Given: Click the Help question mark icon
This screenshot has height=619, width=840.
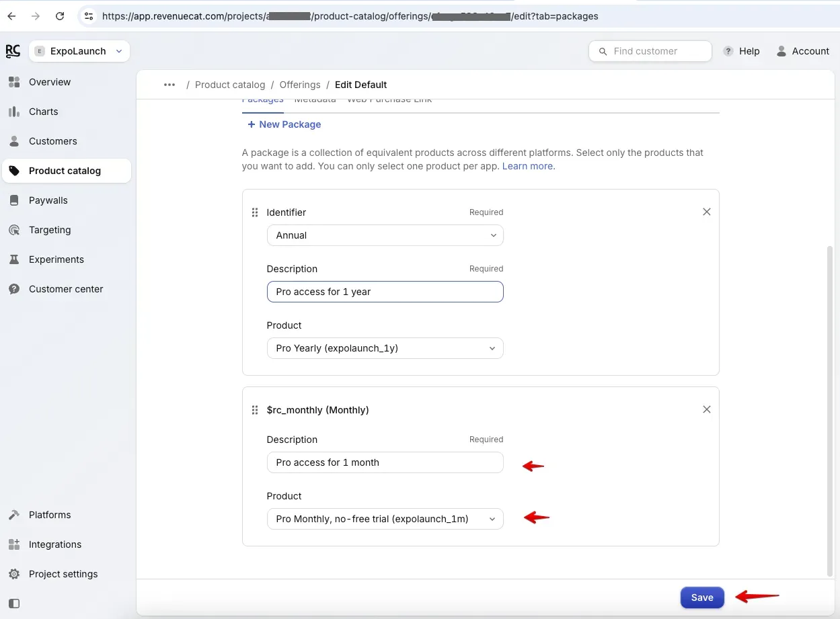Looking at the screenshot, I should (728, 51).
